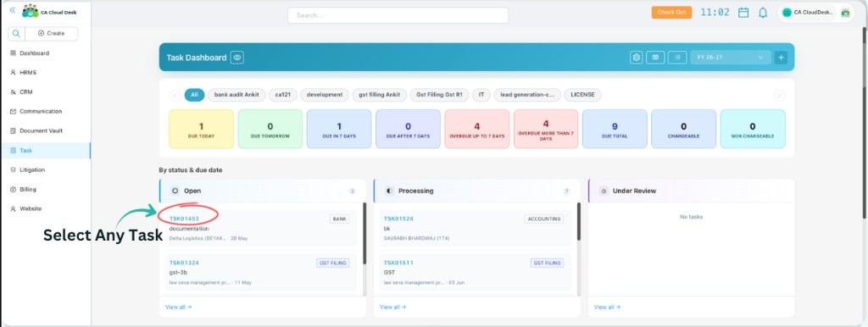Open Task Dashboard settings gear
Screen dimensions: 868x327
coord(637,57)
